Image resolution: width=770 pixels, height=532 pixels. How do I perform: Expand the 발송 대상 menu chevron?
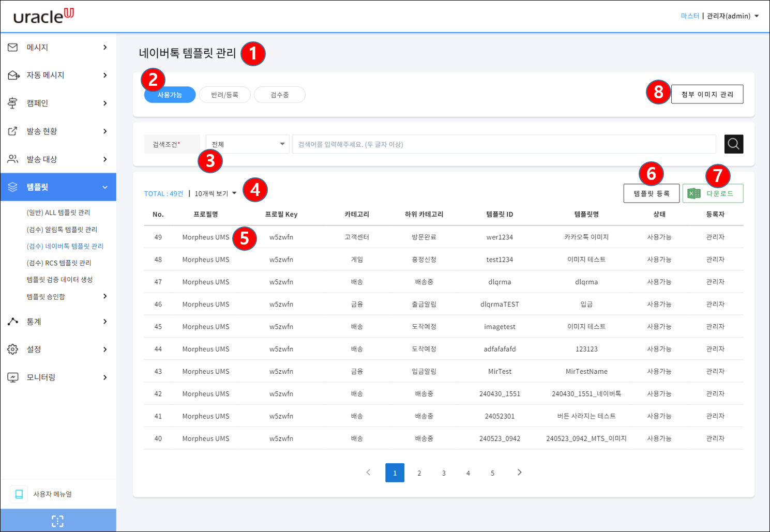tap(105, 159)
